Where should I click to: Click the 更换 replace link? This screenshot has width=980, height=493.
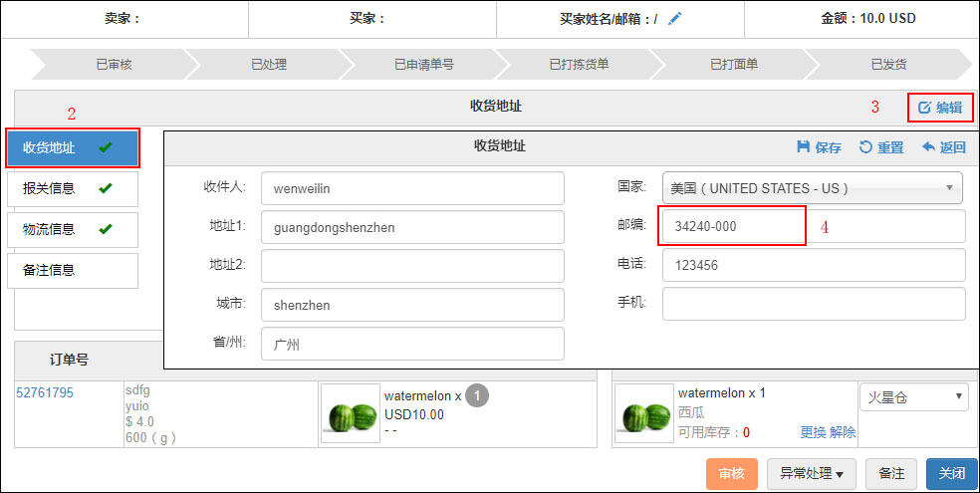[813, 432]
